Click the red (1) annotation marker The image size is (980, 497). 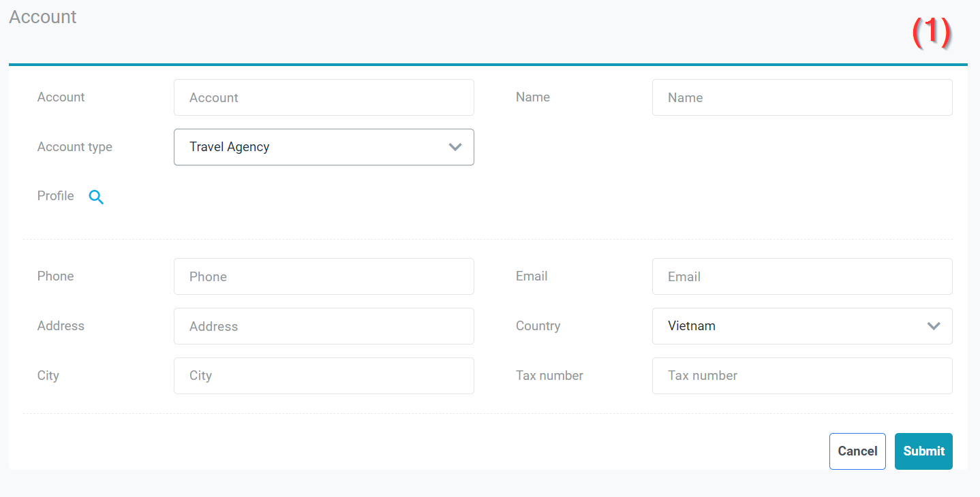931,32
